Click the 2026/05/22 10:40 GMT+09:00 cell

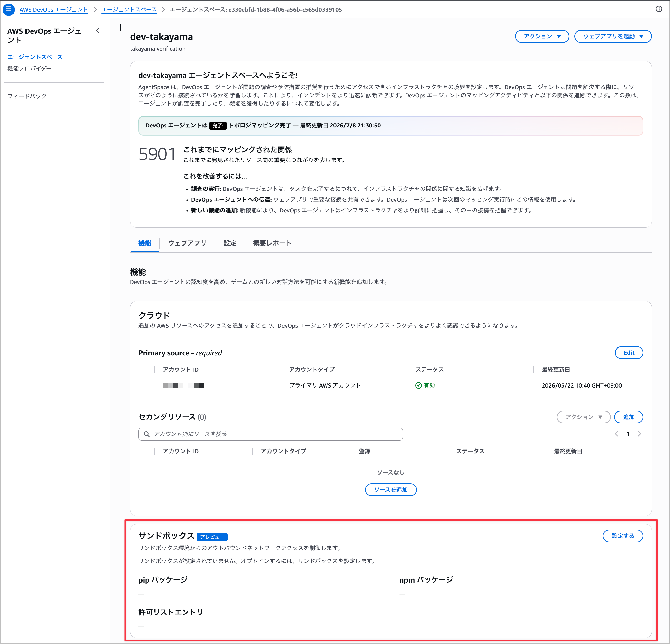point(582,385)
